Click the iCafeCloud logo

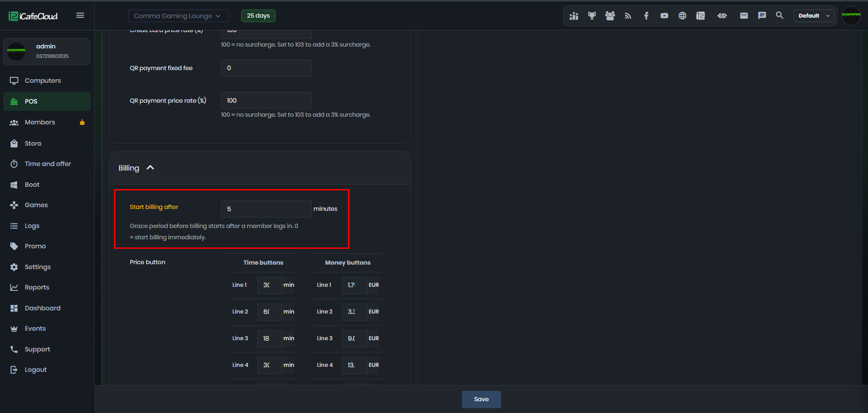pyautogui.click(x=33, y=16)
